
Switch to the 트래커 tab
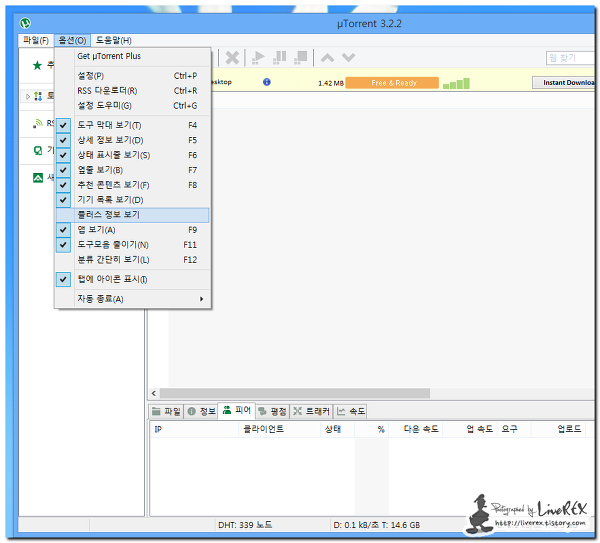tap(311, 411)
